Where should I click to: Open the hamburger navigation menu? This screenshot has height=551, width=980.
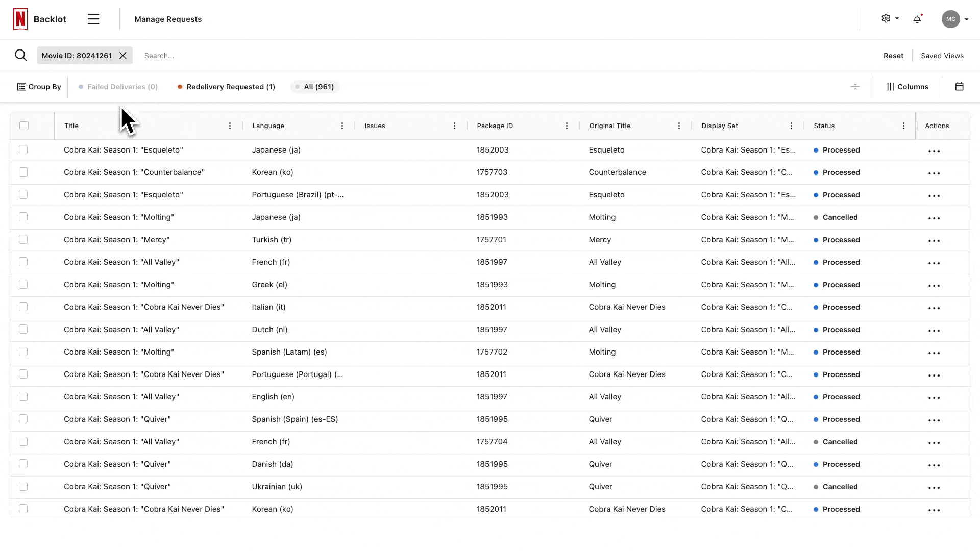(93, 19)
